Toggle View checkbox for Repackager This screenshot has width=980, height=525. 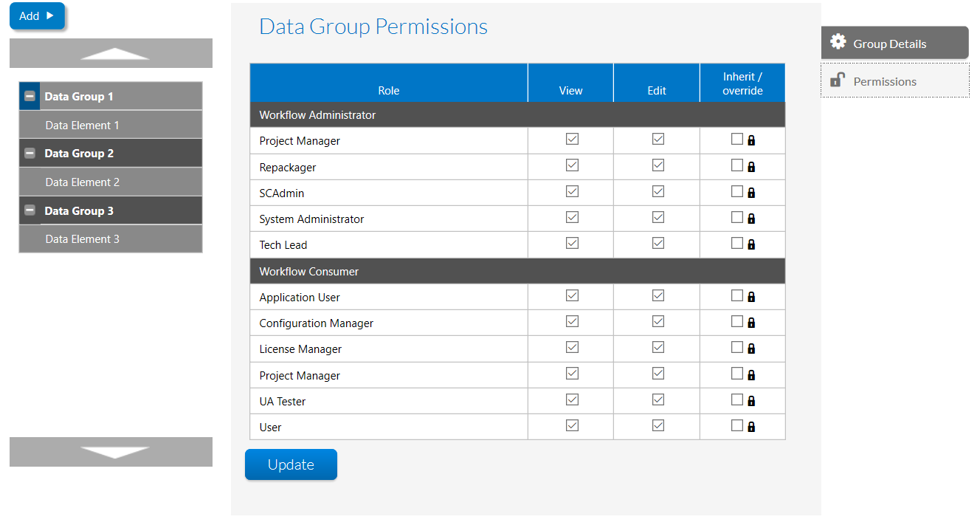572,165
